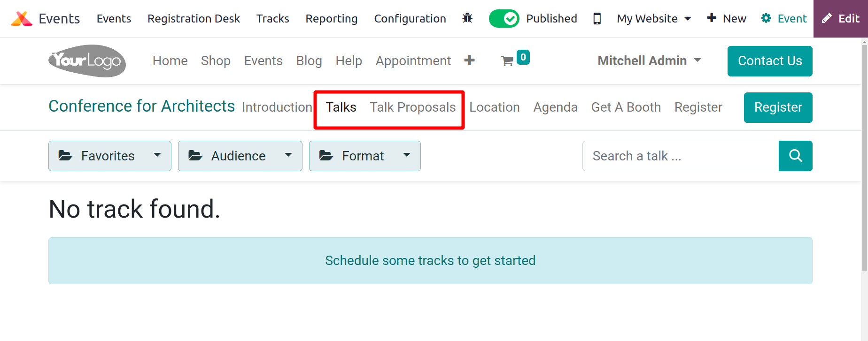Click the Search a talk input field
This screenshot has height=341, width=868.
click(681, 156)
